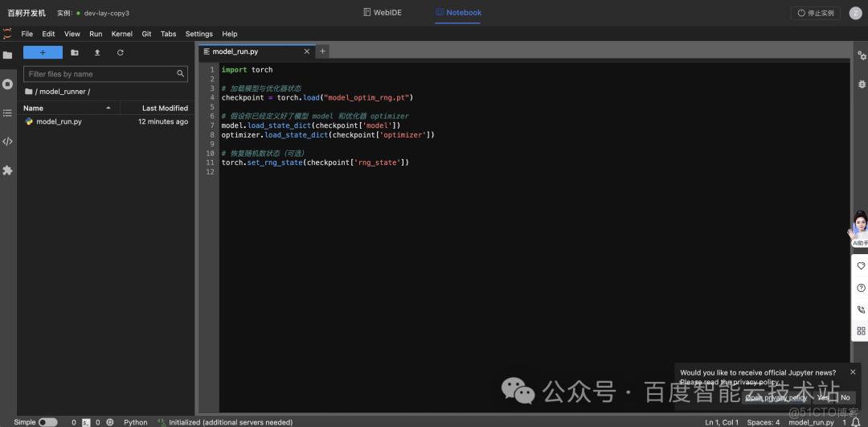
Task: Open the Settings menu
Action: pos(199,34)
